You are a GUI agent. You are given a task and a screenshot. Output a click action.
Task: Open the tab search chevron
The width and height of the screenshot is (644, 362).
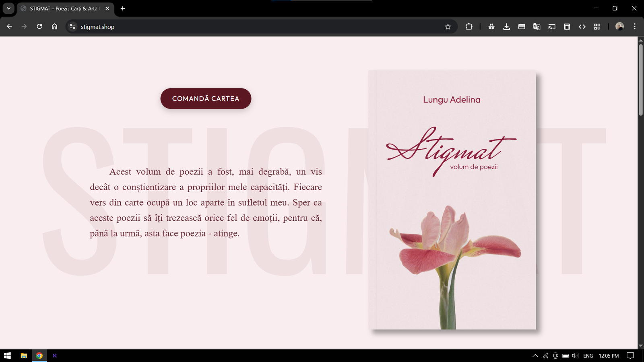coord(8,8)
